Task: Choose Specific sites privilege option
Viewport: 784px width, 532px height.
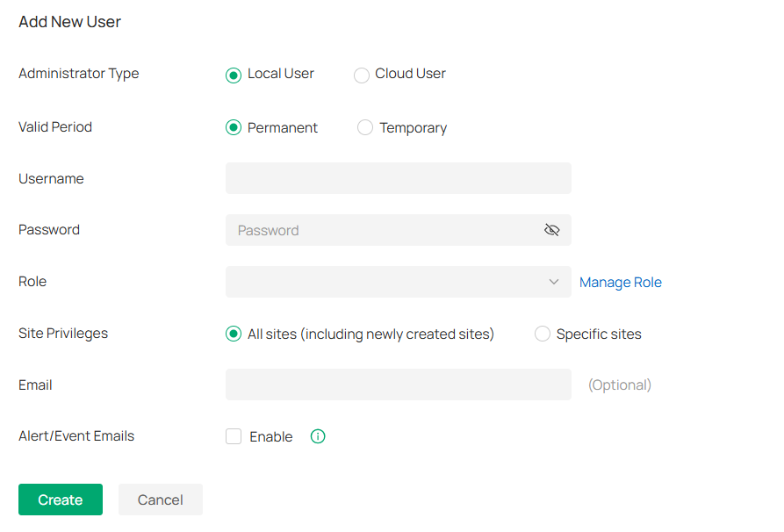Action: tap(543, 334)
